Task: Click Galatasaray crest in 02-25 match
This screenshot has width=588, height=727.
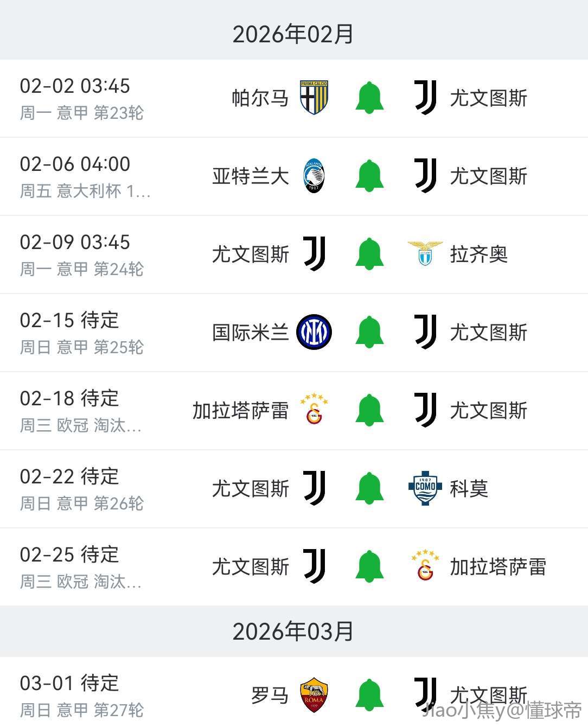Action: click(x=425, y=566)
